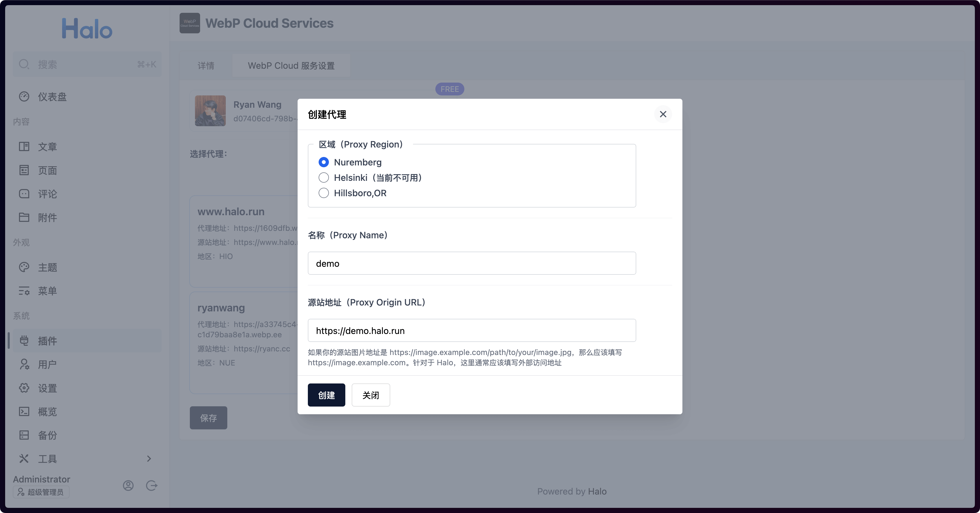
Task: Pick Hillsboro,OR as proxy region
Action: 323,193
